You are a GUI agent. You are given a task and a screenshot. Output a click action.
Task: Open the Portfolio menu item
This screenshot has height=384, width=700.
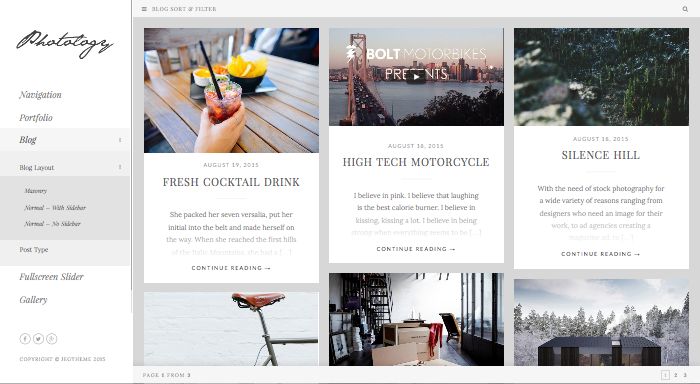[36, 118]
